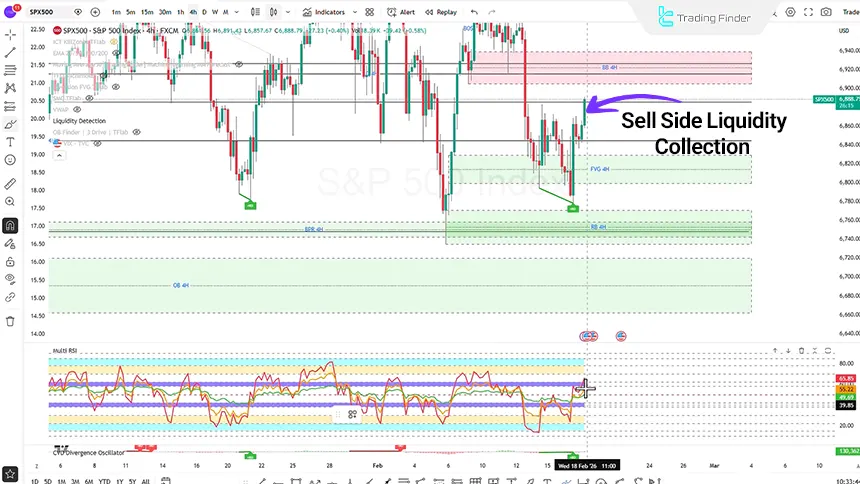Open indicator templates grid icon
The image size is (860, 484).
coord(370,12)
